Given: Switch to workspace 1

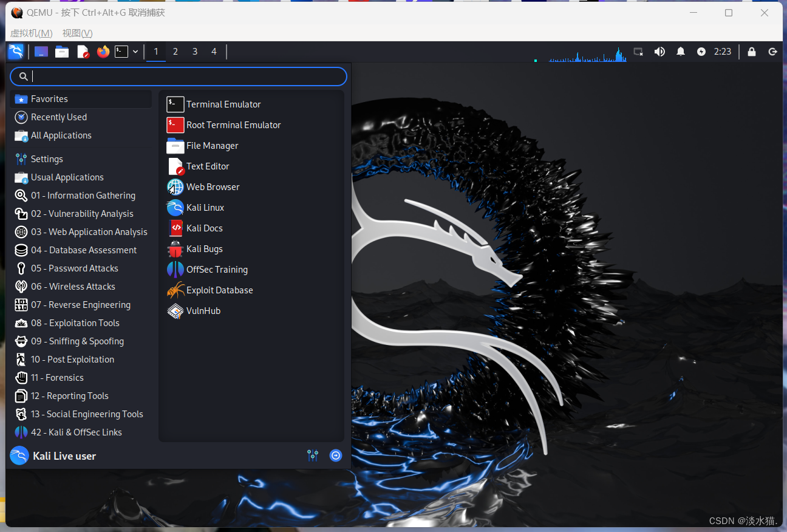Looking at the screenshot, I should pos(156,52).
